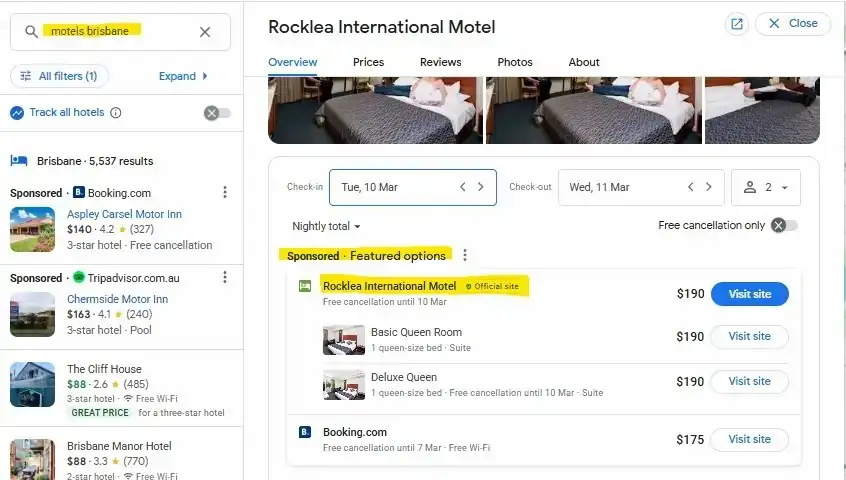Click the Booking.com logo icon in offers
Screen dimensions: 846x480
tap(305, 432)
